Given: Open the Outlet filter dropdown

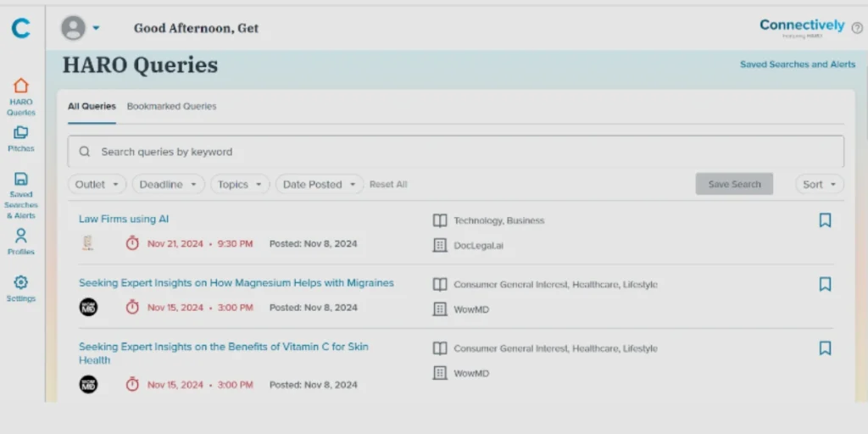Looking at the screenshot, I should (97, 184).
